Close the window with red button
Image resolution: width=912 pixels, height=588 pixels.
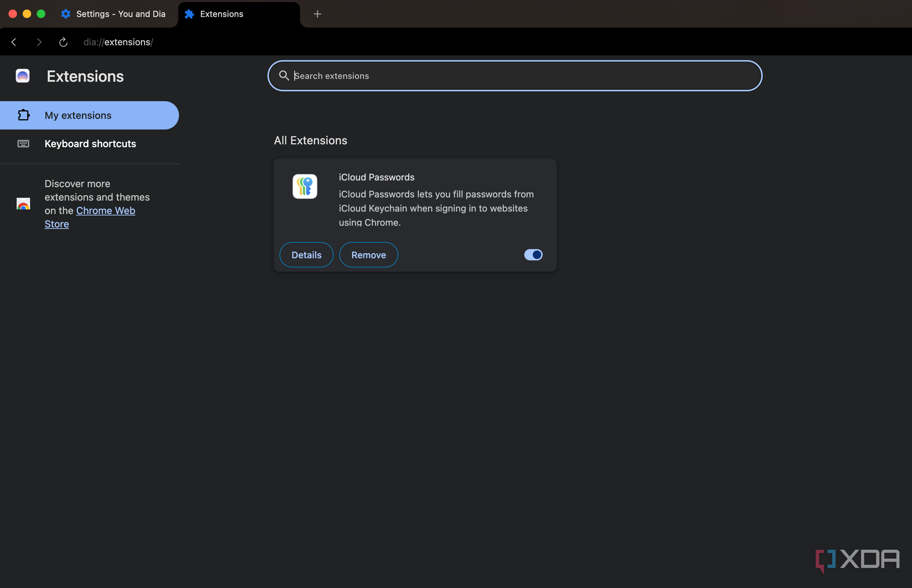[13, 14]
